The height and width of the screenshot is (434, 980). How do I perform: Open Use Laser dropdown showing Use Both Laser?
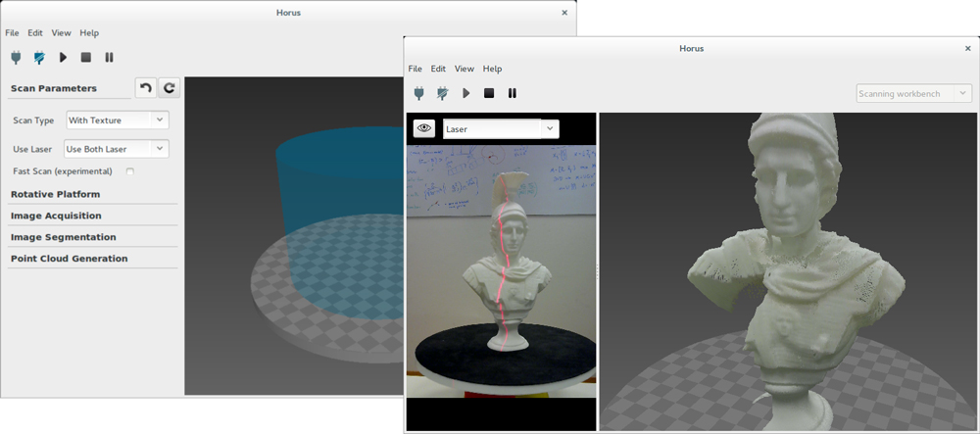[x=117, y=149]
